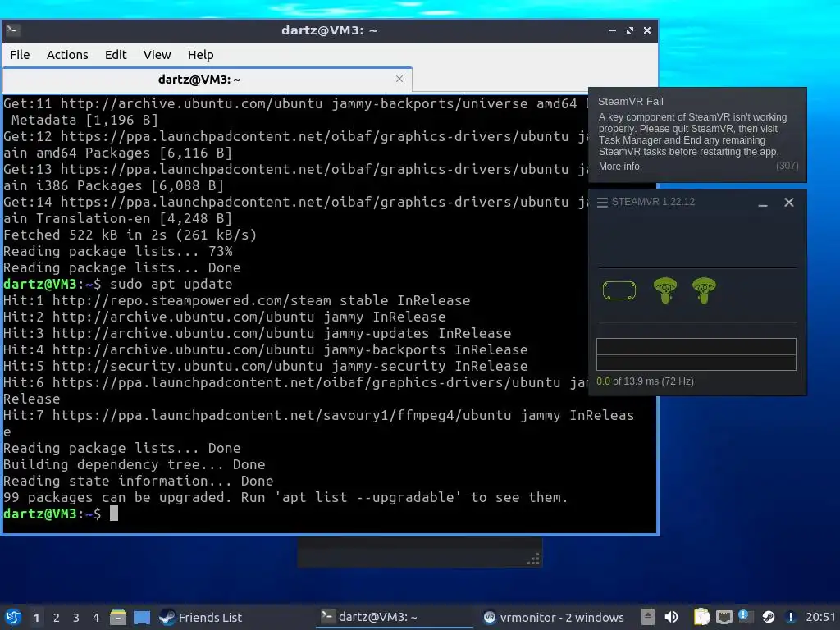
Task: Click the network monitor tray icon
Action: tap(724, 617)
